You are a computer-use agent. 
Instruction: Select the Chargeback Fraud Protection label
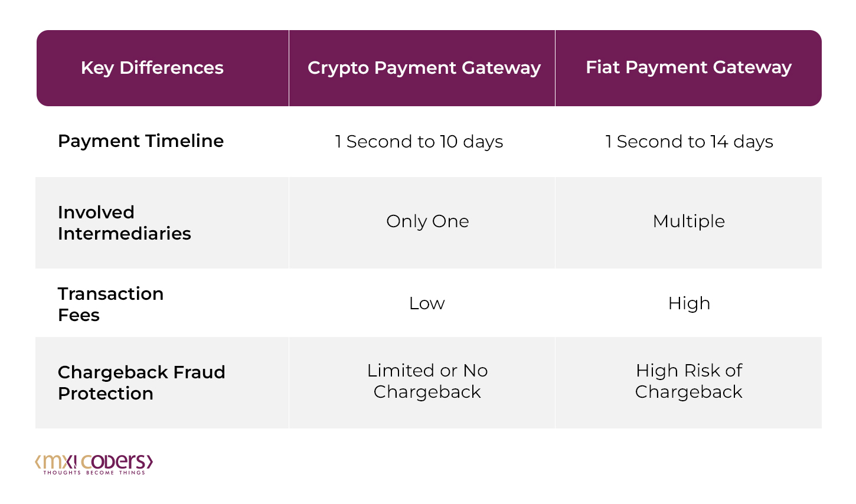tap(141, 382)
